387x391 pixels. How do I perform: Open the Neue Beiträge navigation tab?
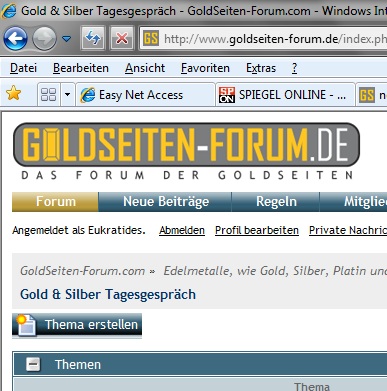[166, 202]
